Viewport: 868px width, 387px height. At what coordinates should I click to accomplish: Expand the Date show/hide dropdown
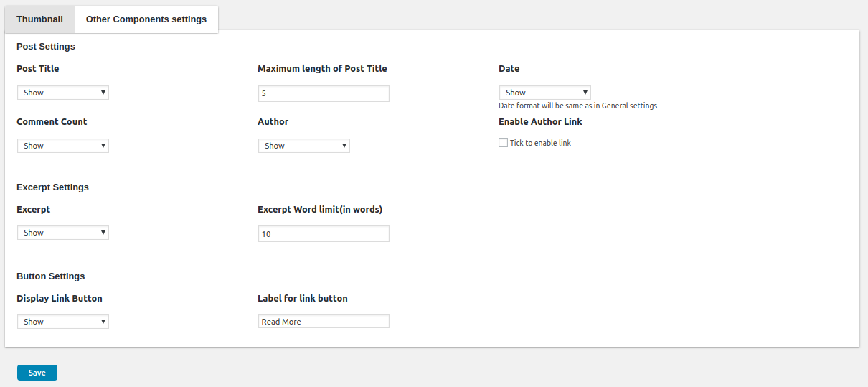point(545,93)
